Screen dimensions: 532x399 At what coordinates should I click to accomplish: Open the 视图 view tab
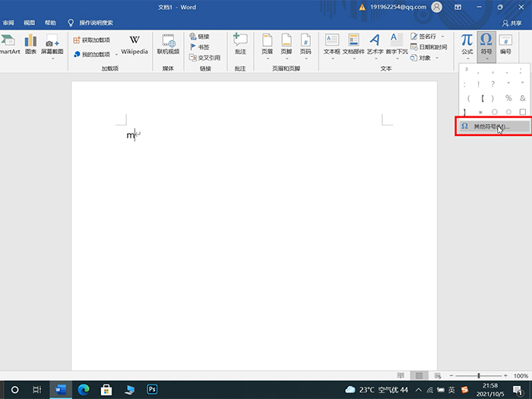29,23
